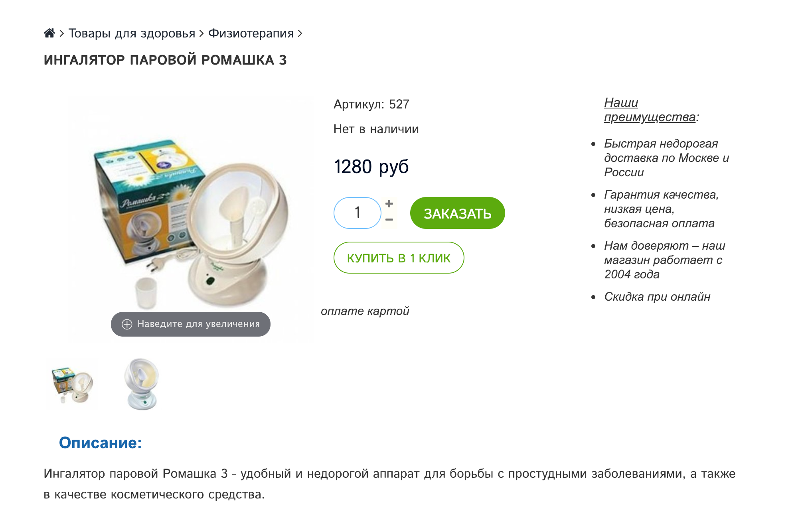Focus the quantity input field
Screen dimensions: 798x532
pyautogui.click(x=358, y=213)
